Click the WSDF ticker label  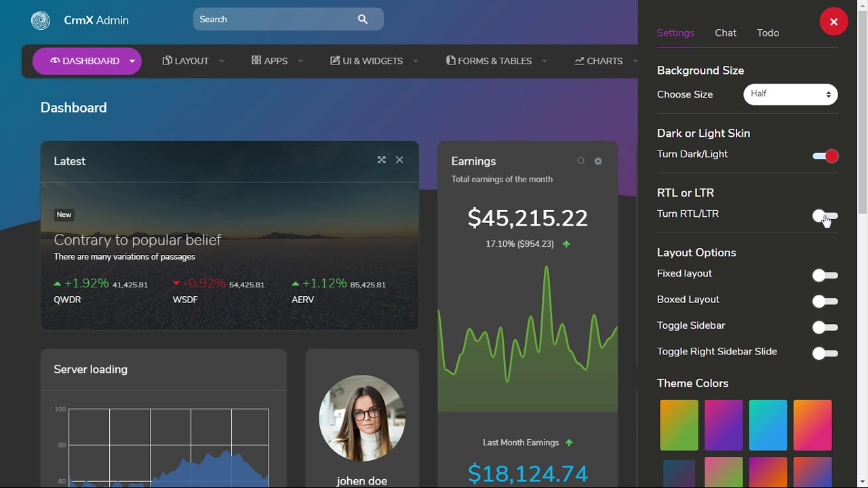pos(185,300)
